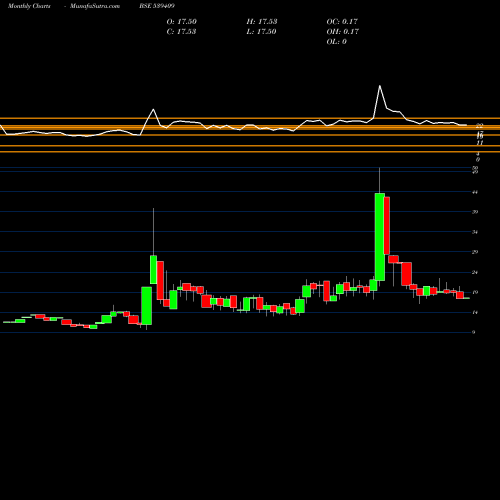Click the highest peak of the white indicator line
The image size is (500, 500).
point(380,86)
